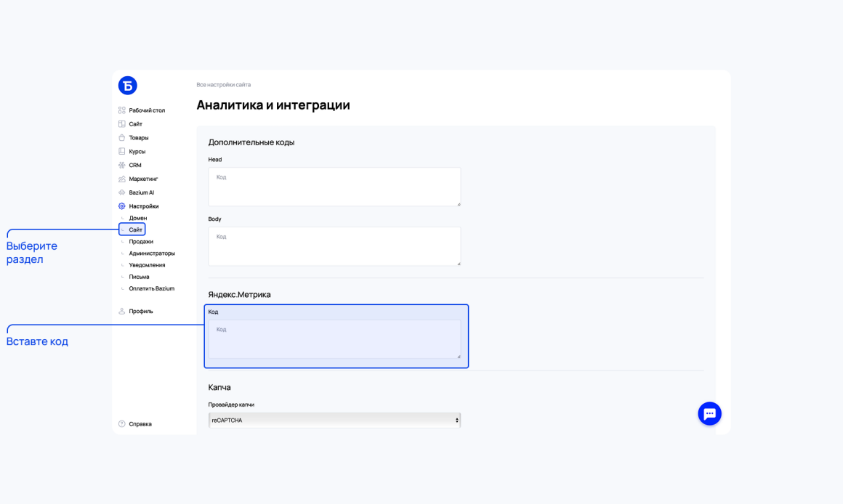The width and height of the screenshot is (843, 504).
Task: Open Справка help link
Action: click(x=140, y=424)
